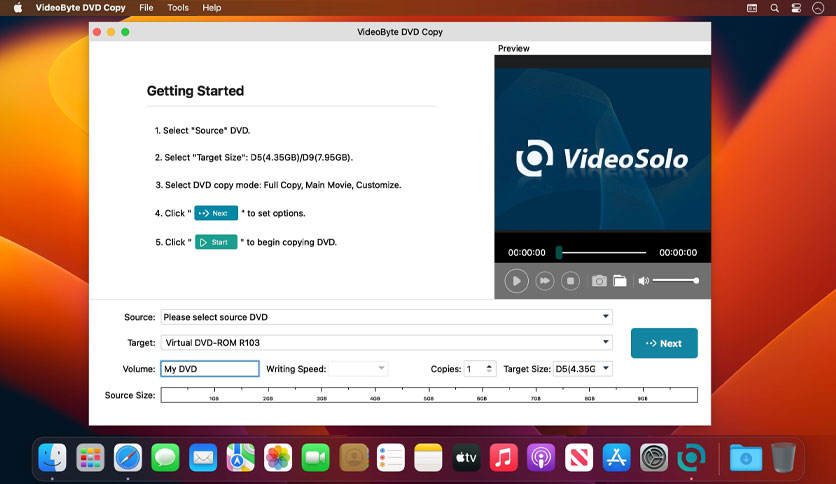Open Safari from the Dock
Viewport: 836px width, 484px height.
pyautogui.click(x=127, y=457)
